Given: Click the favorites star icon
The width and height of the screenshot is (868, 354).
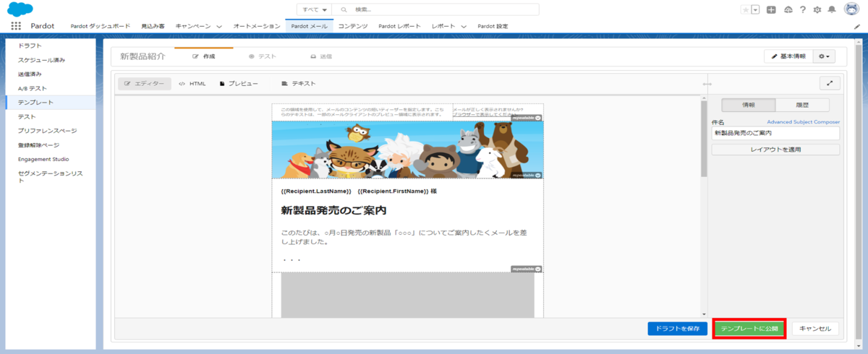Looking at the screenshot, I should point(746,9).
